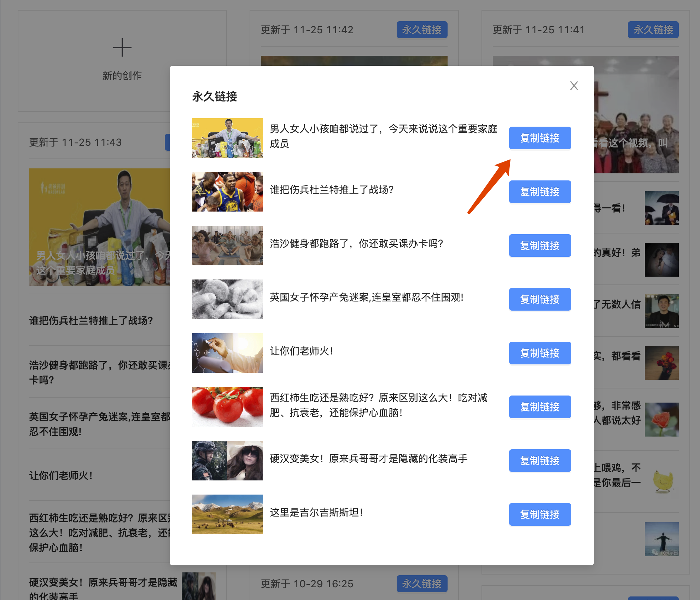Open black-and-white rabbit thumbnail in dialog

[x=227, y=299]
